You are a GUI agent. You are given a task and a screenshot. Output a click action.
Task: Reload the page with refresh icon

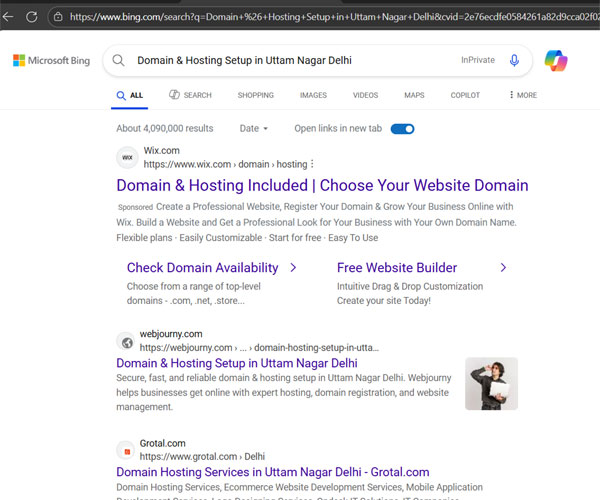pyautogui.click(x=31, y=17)
